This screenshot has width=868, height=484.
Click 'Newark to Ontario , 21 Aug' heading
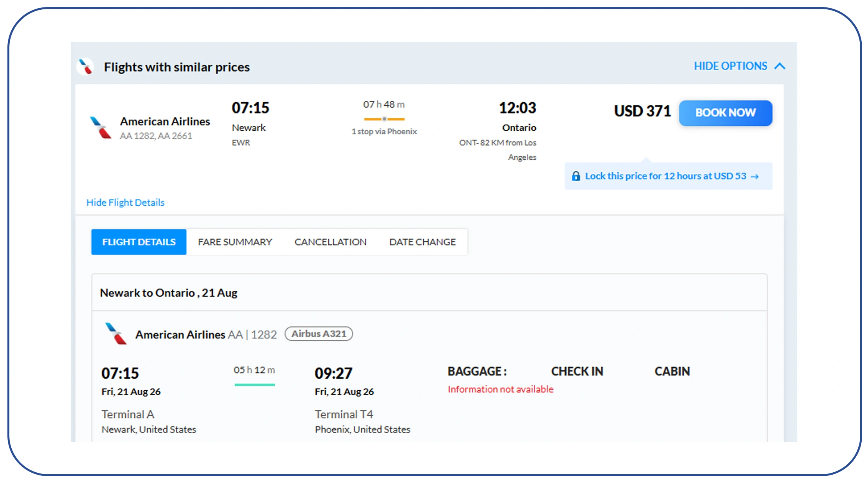169,293
